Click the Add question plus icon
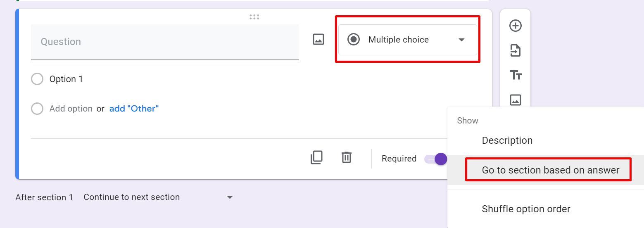The height and width of the screenshot is (228, 644). pyautogui.click(x=515, y=26)
